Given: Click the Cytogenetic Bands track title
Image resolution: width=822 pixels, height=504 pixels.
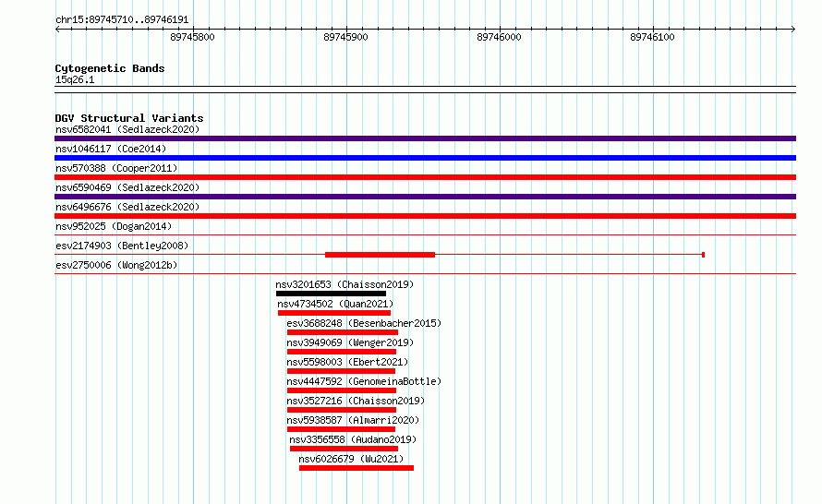Looking at the screenshot, I should point(110,68).
